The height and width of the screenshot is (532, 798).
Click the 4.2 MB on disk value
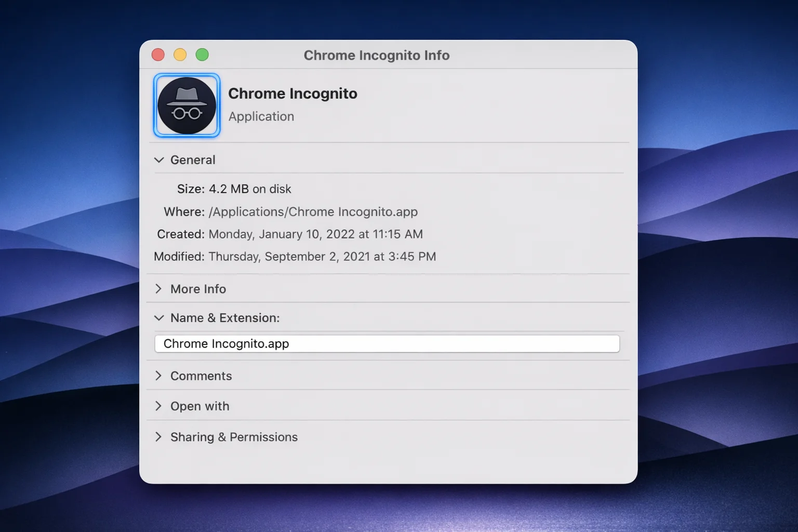point(250,189)
